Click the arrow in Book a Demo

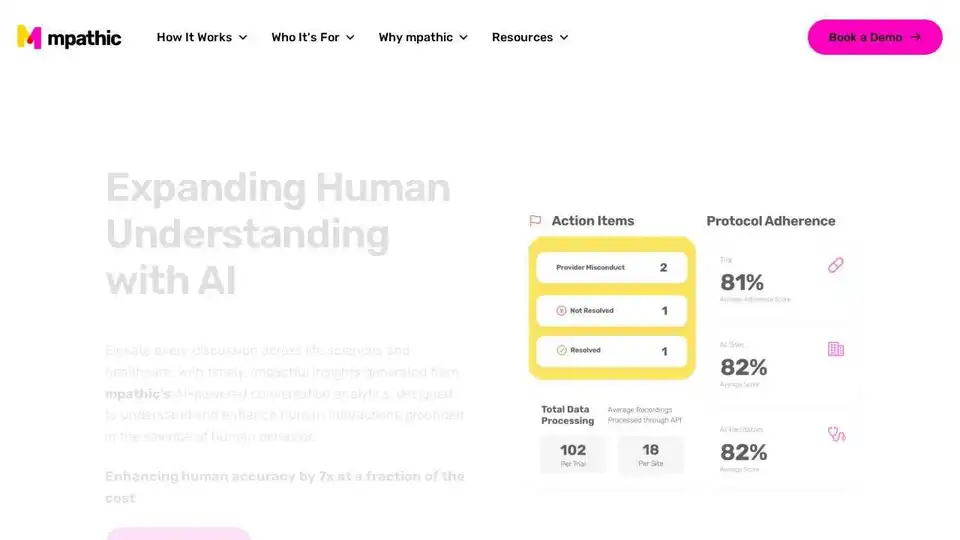pos(915,37)
